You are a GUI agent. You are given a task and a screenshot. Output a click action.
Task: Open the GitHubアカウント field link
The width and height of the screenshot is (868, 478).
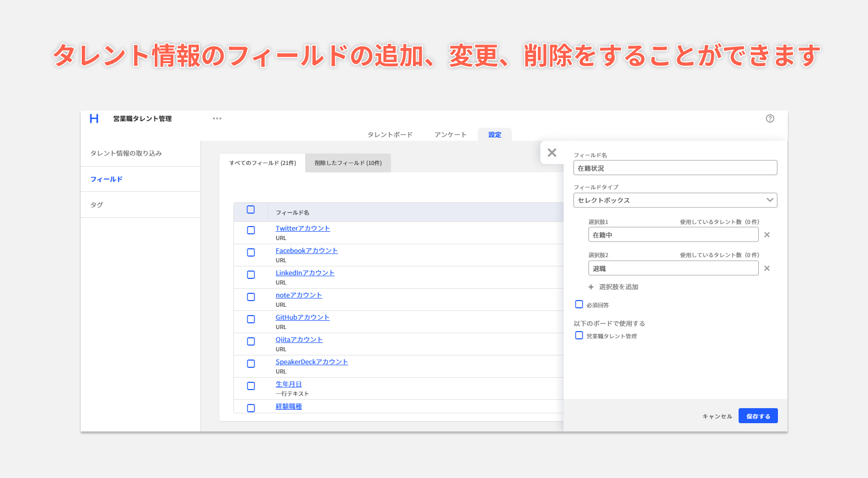tap(302, 317)
